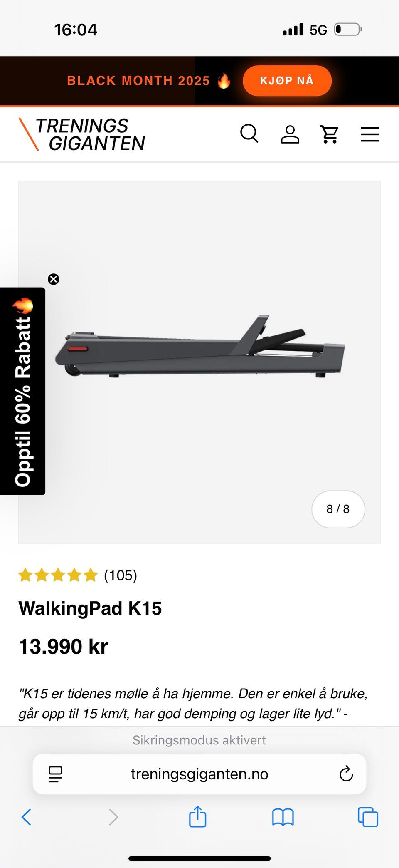
Task: Open the Safari share icon
Action: (198, 816)
